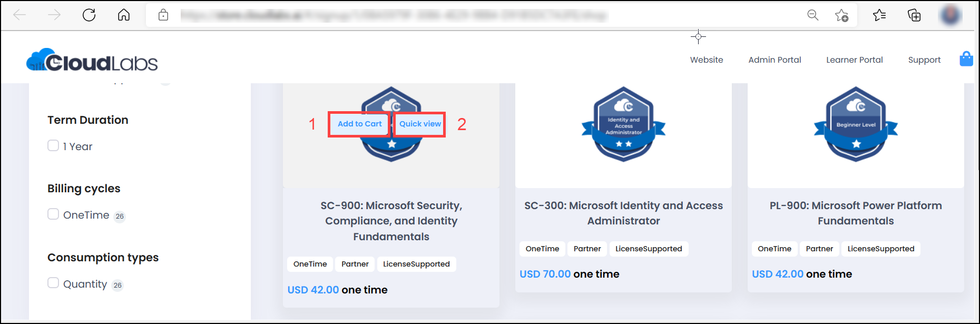
Task: Click the Consumption types filter heading
Action: pos(103,258)
